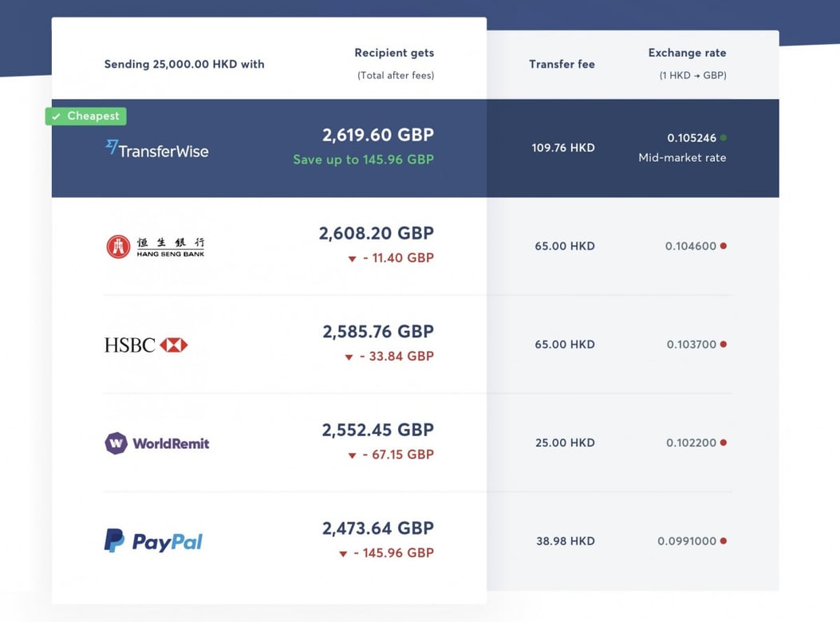This screenshot has height=622, width=840.
Task: Toggle the red dot beside WorldRemit's rate
Action: pyautogui.click(x=723, y=443)
